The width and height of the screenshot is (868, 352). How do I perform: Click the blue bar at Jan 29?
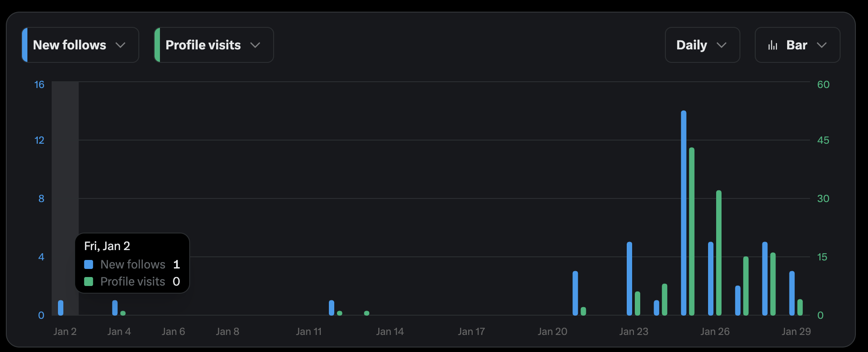[x=792, y=293]
